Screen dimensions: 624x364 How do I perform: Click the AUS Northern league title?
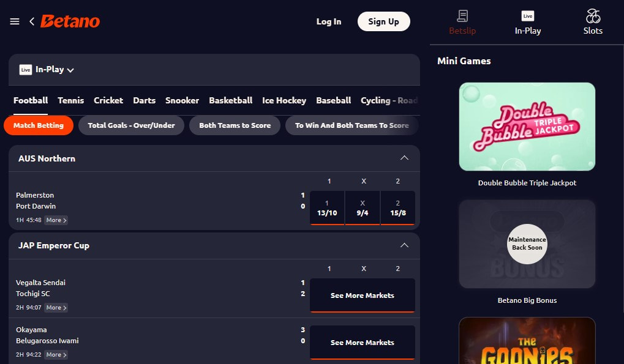(47, 158)
